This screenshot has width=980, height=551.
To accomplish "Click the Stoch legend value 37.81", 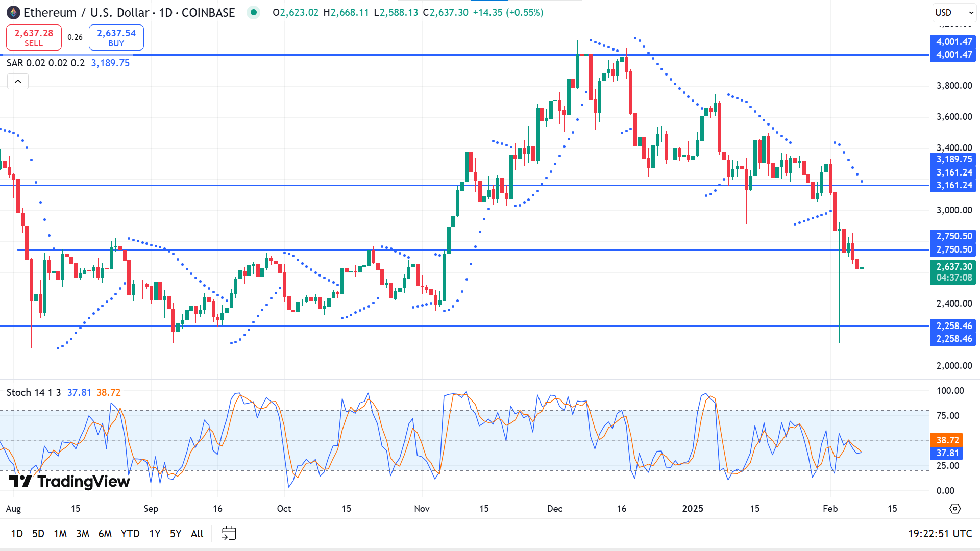I will tap(79, 392).
